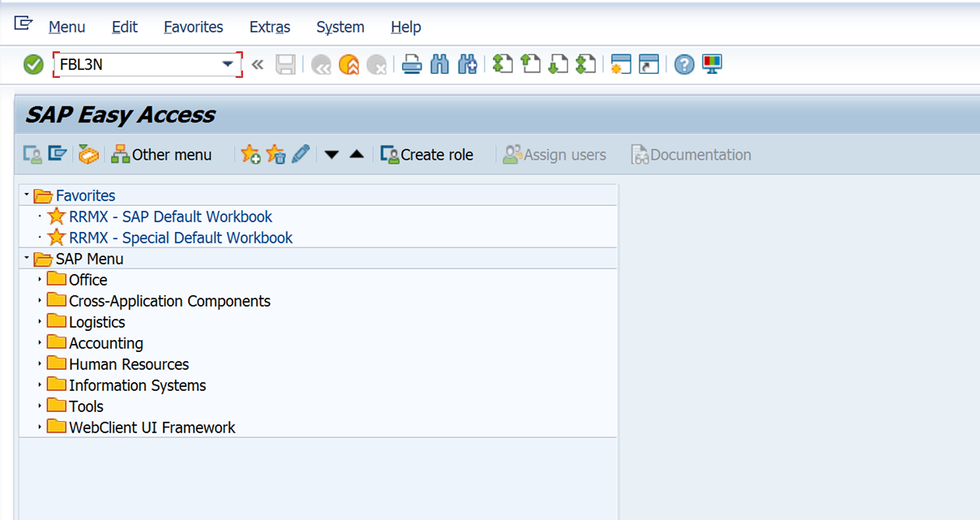The height and width of the screenshot is (520, 980).
Task: Open SAP Business Workplace icon
Action: (88, 154)
